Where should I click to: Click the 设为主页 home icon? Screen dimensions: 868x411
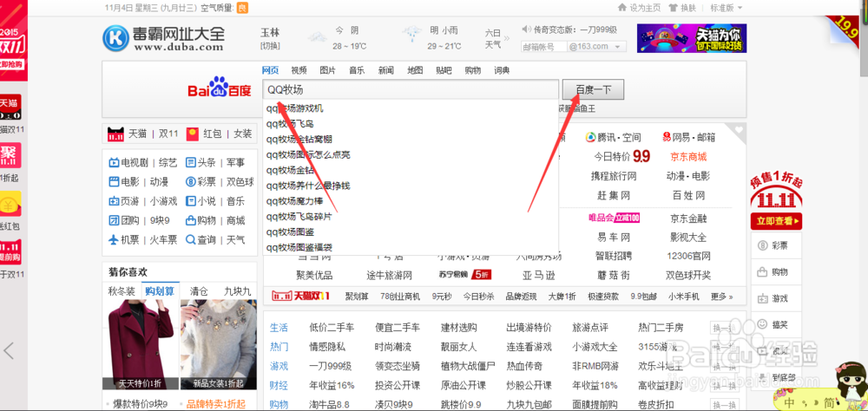pos(622,8)
